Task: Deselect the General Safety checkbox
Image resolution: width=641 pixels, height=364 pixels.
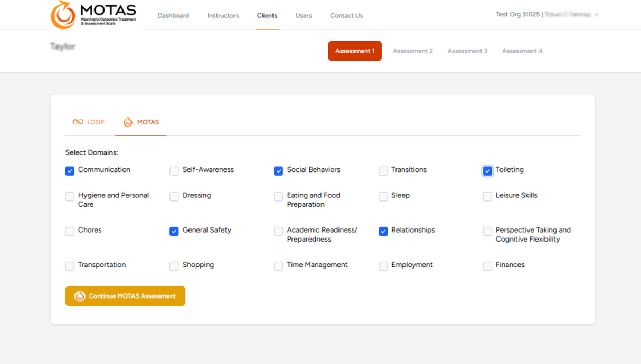Action: tap(174, 231)
